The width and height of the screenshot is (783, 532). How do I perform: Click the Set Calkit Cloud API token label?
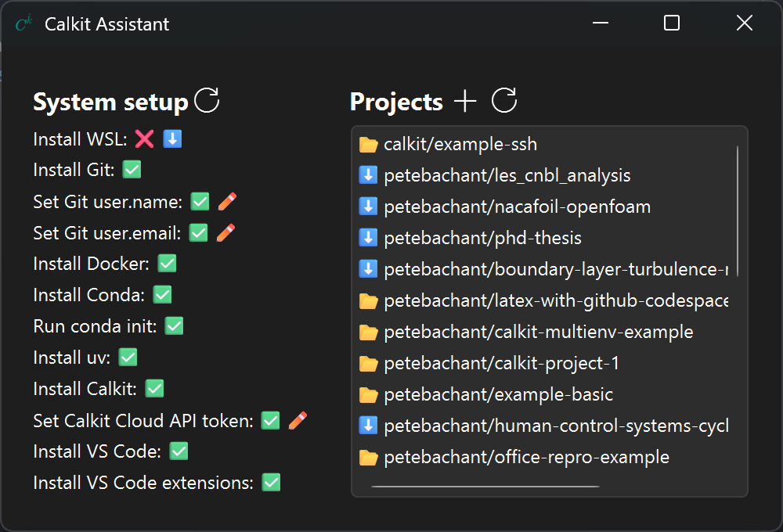click(x=143, y=421)
